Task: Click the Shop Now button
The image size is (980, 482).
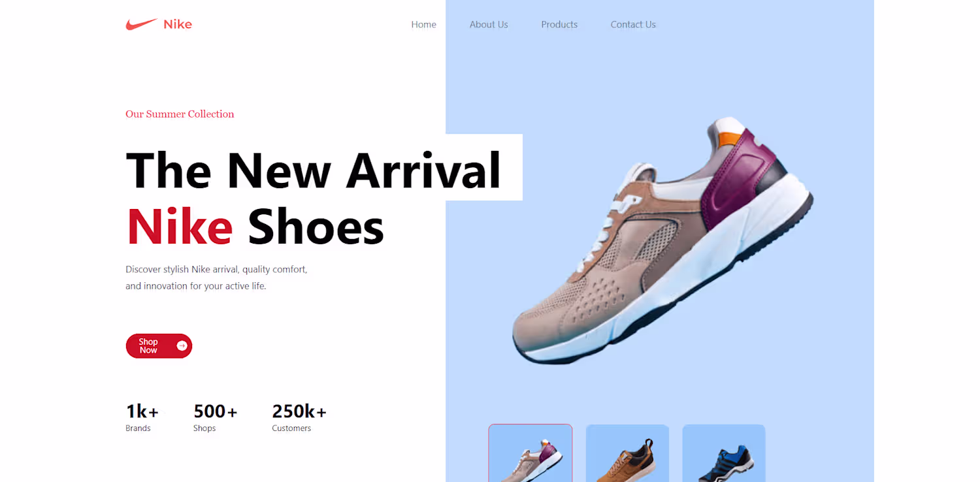Action: (159, 346)
